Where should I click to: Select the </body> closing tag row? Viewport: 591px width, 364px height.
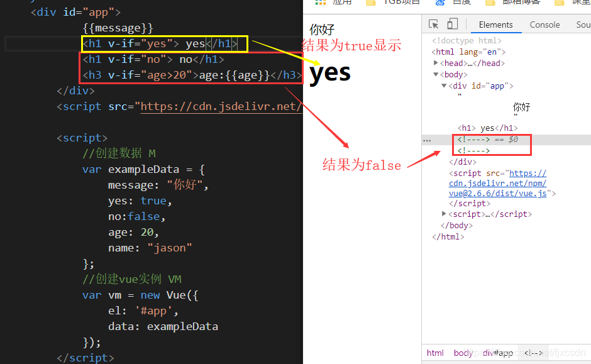(456, 225)
